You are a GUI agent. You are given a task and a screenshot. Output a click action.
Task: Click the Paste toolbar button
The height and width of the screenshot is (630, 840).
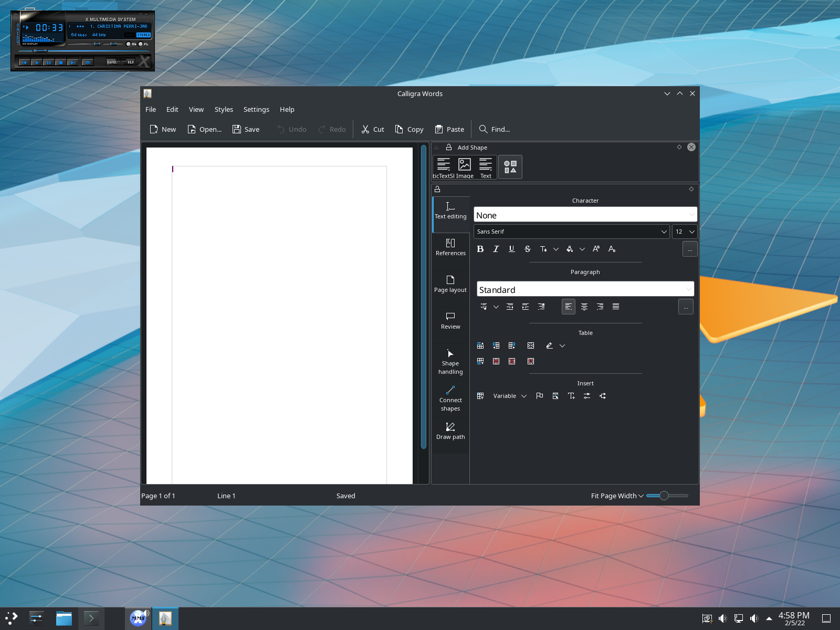tap(449, 129)
